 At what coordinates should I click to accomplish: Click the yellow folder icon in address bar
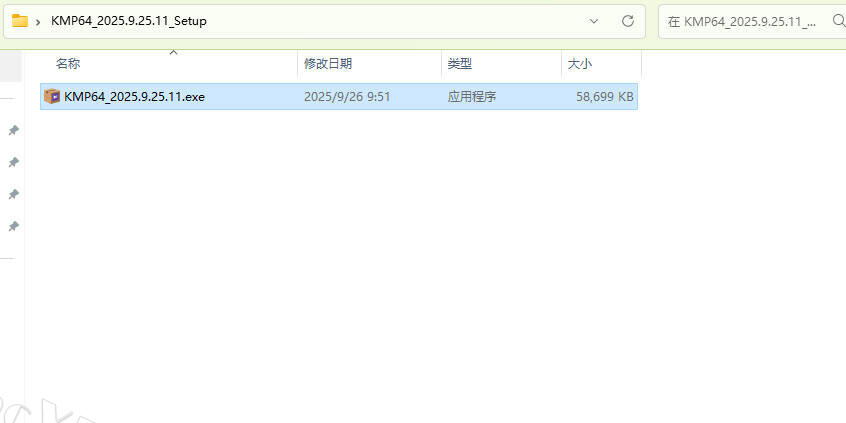point(20,21)
